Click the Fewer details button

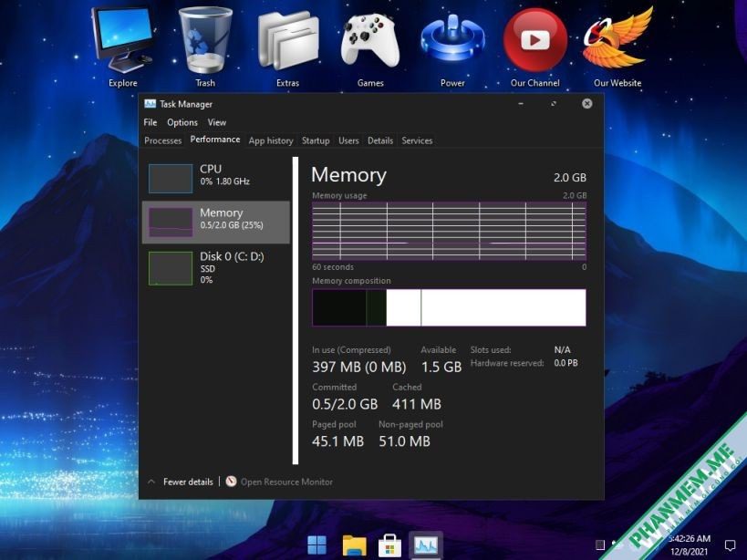[x=188, y=482]
